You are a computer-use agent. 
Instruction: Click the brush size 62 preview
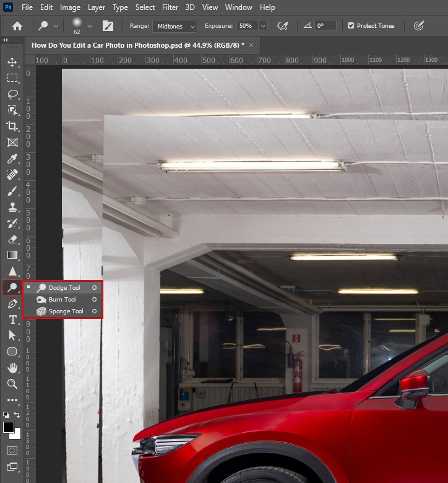click(77, 26)
